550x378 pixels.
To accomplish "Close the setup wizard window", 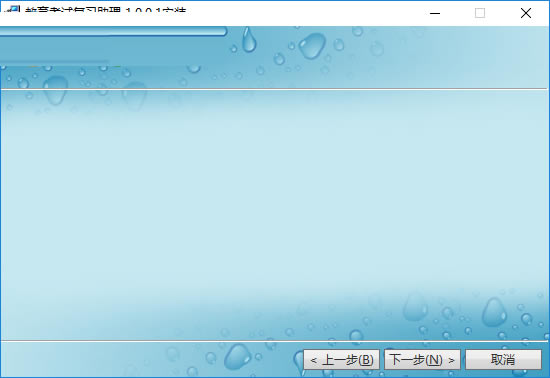I will [x=525, y=13].
